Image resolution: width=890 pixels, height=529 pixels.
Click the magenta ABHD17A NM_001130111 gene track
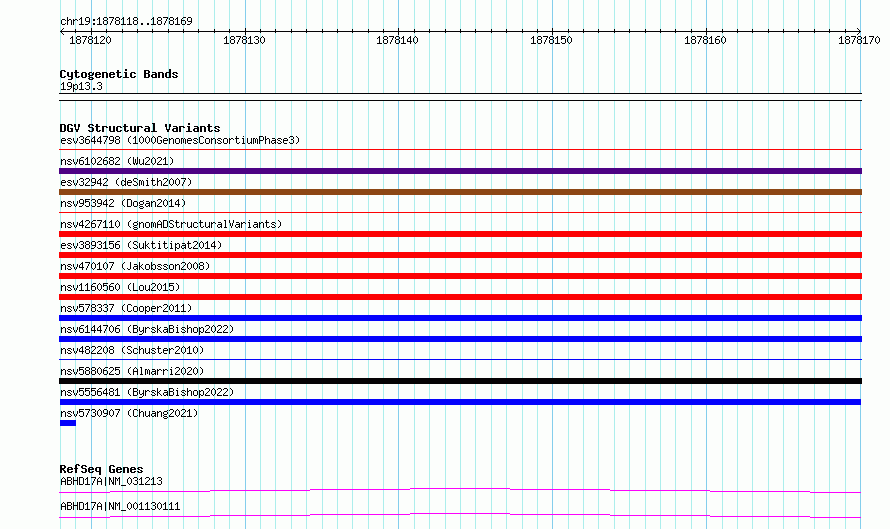[460, 515]
